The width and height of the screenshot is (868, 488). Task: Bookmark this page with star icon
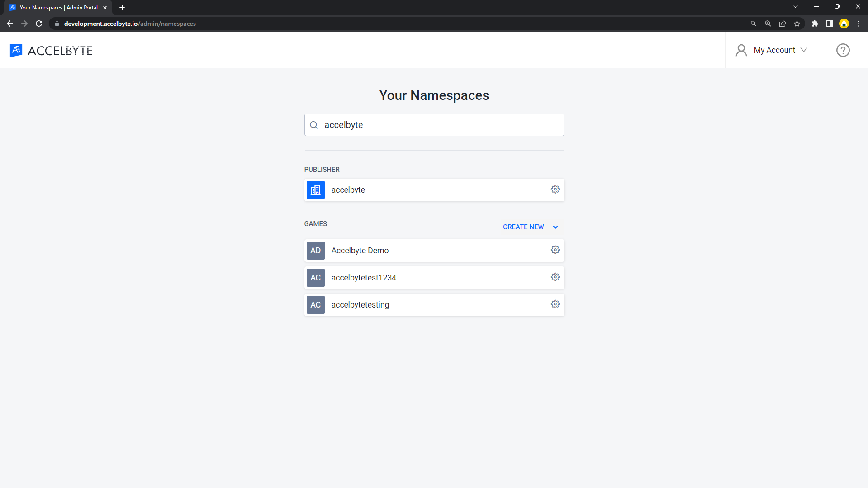click(x=797, y=24)
